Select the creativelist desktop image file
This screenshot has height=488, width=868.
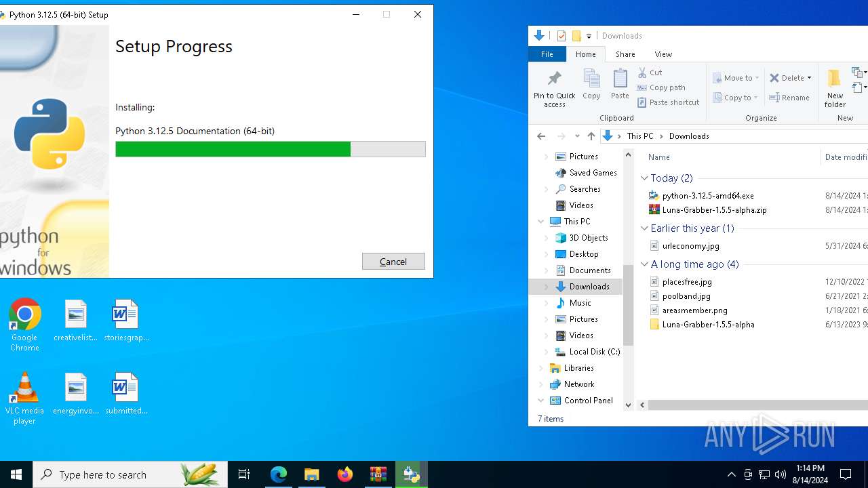pos(75,321)
